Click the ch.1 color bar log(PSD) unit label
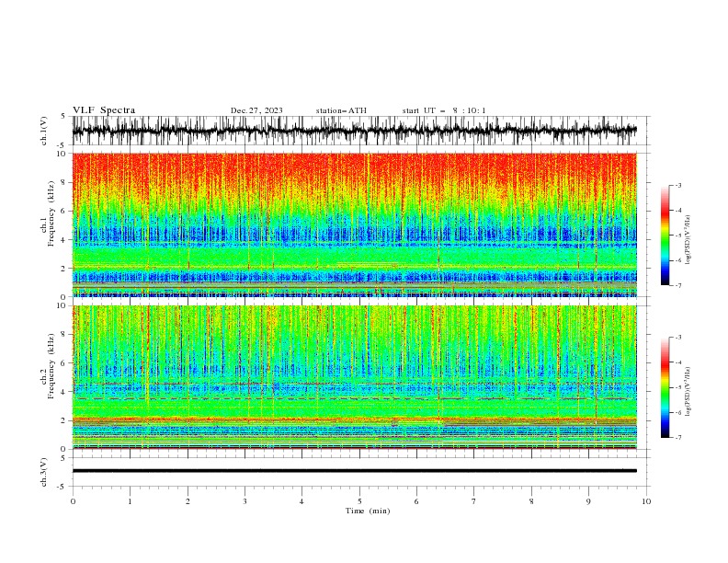Image resolution: width=728 pixels, height=563 pixels. (x=688, y=240)
